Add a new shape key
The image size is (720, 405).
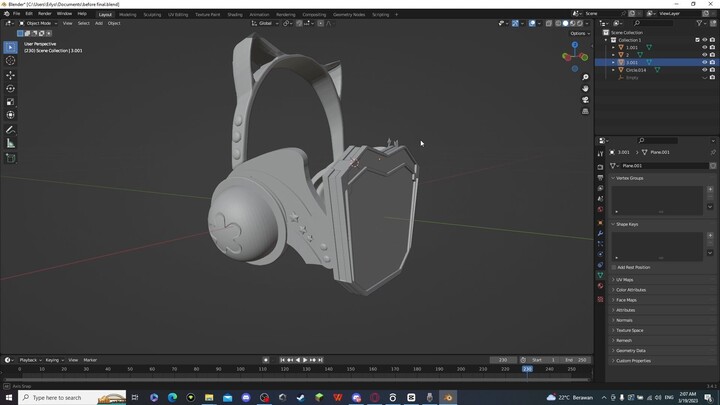(x=710, y=236)
